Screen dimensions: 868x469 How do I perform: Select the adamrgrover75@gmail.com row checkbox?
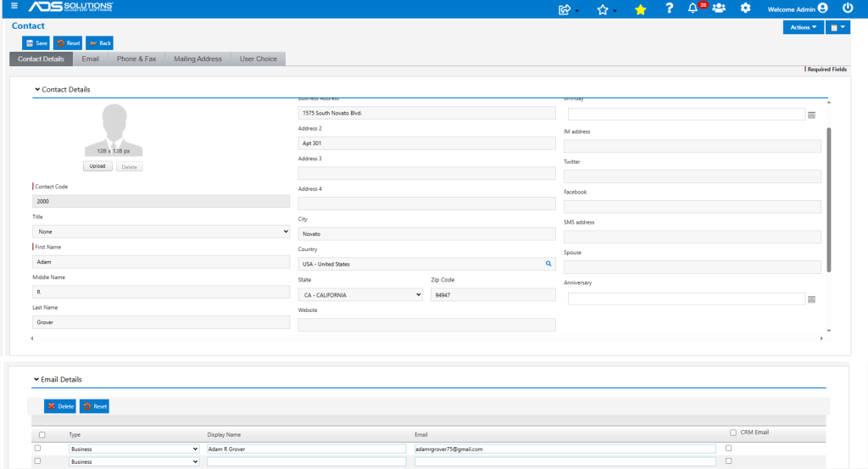point(37,449)
